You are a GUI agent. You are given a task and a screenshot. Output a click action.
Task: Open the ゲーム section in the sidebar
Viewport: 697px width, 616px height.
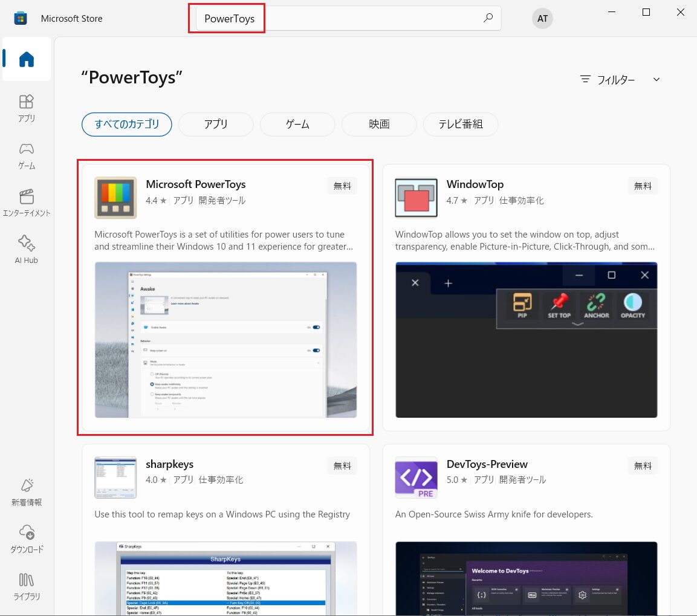26,156
